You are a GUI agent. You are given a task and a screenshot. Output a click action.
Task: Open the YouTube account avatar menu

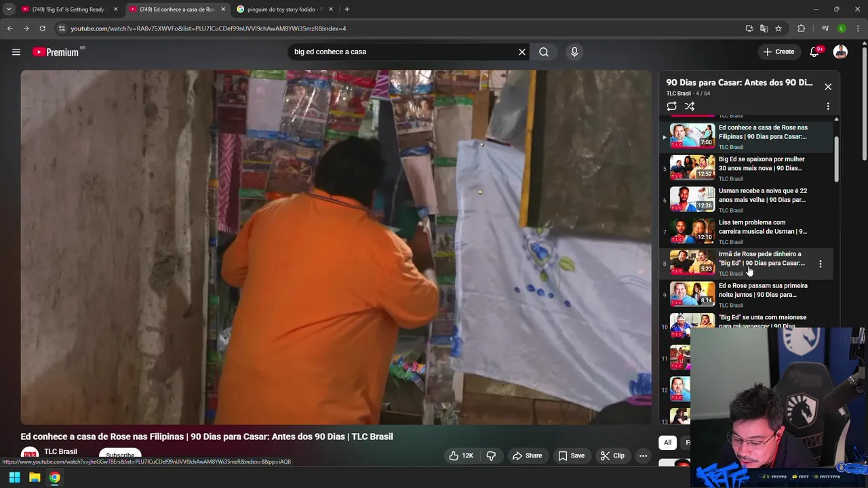tap(840, 52)
